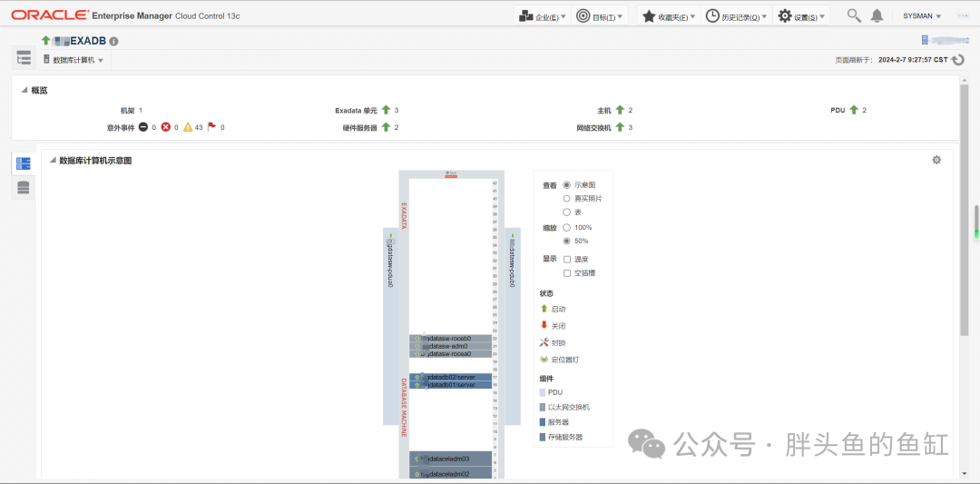Viewport: 980px width, 484px height.
Task: Click the info icon beside EXADB
Action: coord(113,41)
